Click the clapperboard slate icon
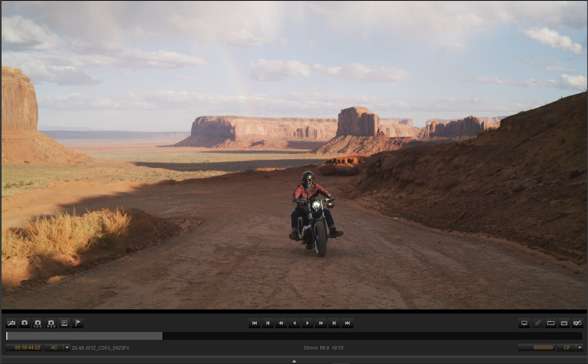The image size is (588, 364). 564,323
